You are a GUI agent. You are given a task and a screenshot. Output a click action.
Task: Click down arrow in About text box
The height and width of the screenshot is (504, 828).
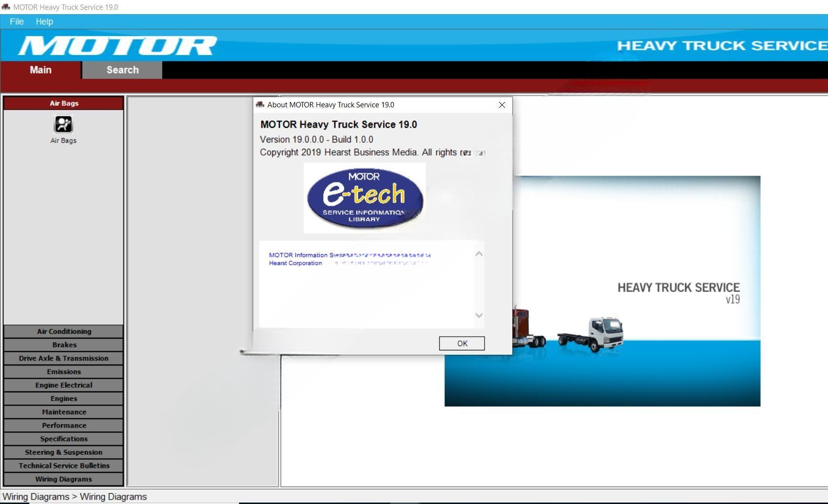(479, 315)
